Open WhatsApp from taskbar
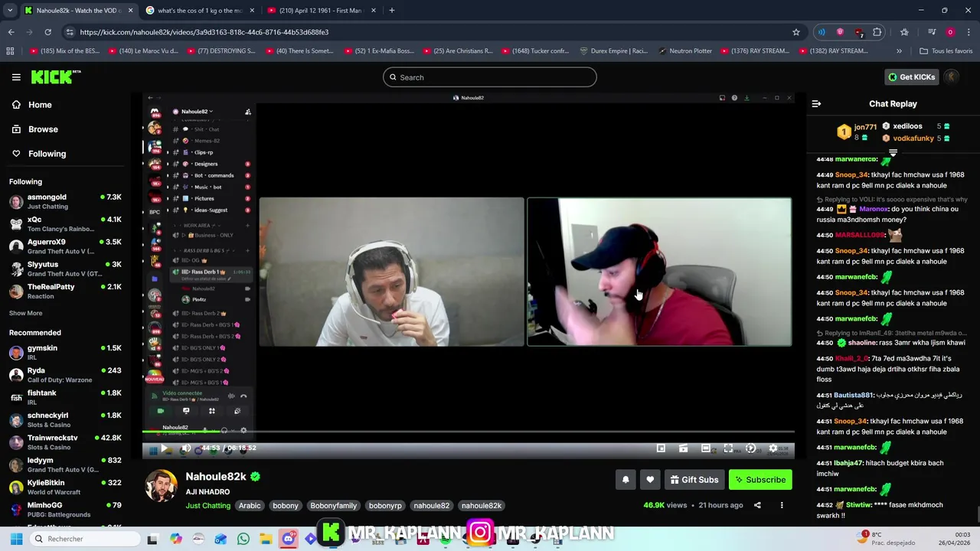The height and width of the screenshot is (551, 980). (x=243, y=539)
